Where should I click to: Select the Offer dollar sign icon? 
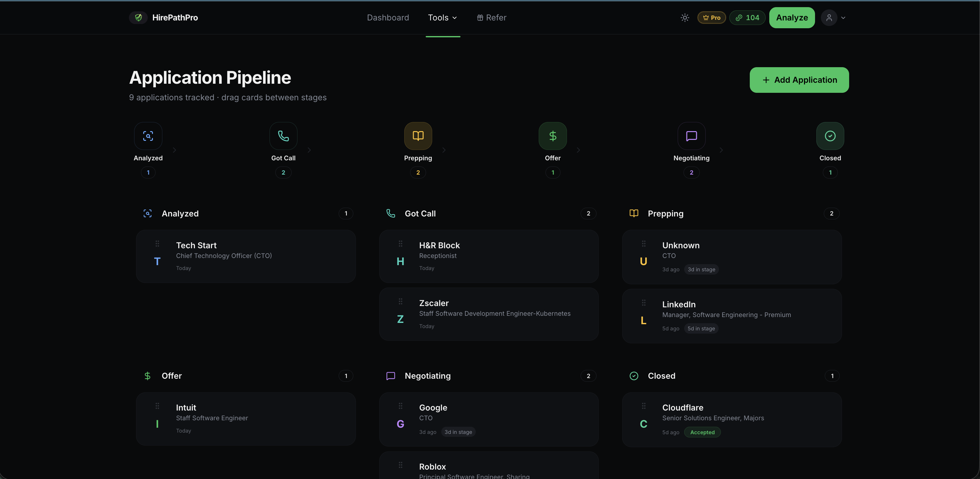tap(552, 136)
